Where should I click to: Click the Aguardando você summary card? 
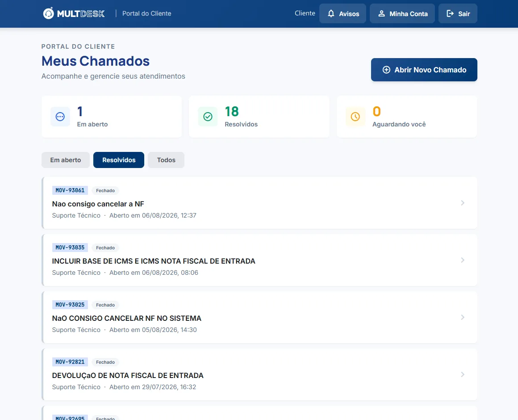pos(407,117)
